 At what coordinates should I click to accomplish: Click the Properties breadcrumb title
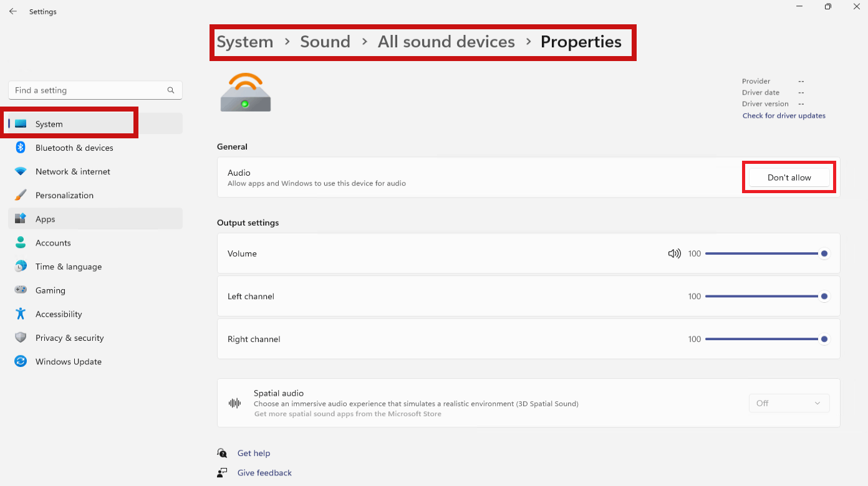pyautogui.click(x=581, y=42)
